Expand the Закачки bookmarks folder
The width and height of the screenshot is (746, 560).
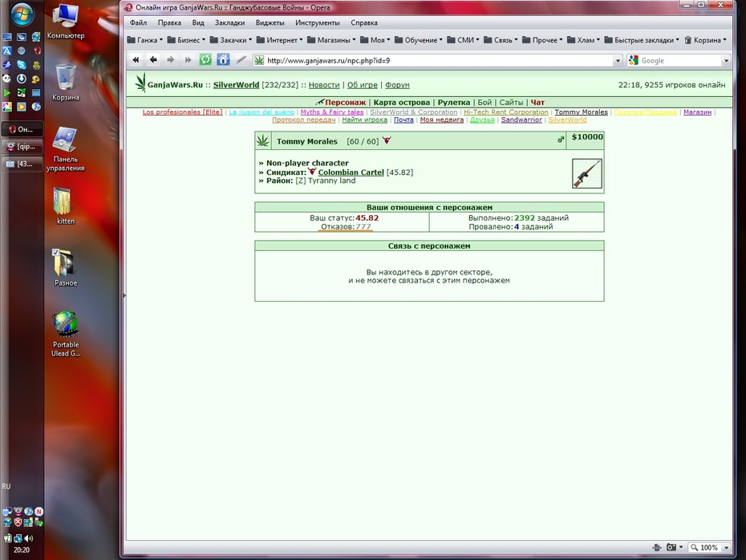[x=231, y=40]
